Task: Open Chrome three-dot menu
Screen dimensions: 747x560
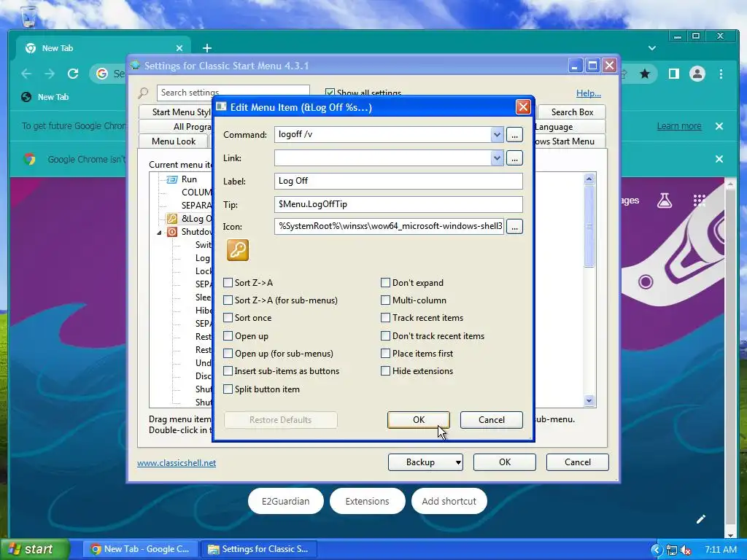Action: coord(721,74)
